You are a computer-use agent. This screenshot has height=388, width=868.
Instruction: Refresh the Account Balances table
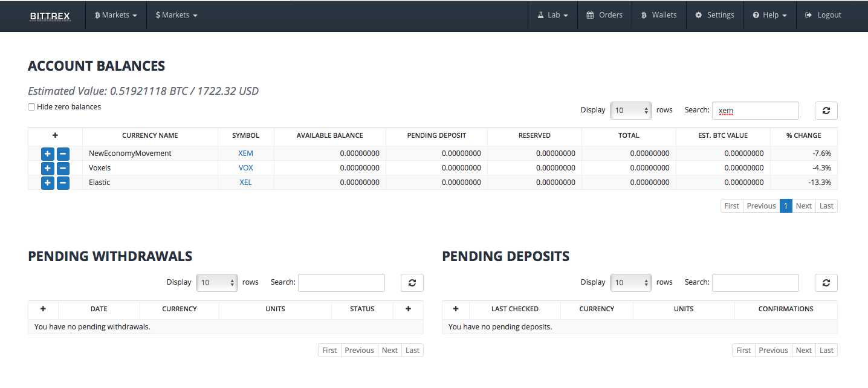826,111
